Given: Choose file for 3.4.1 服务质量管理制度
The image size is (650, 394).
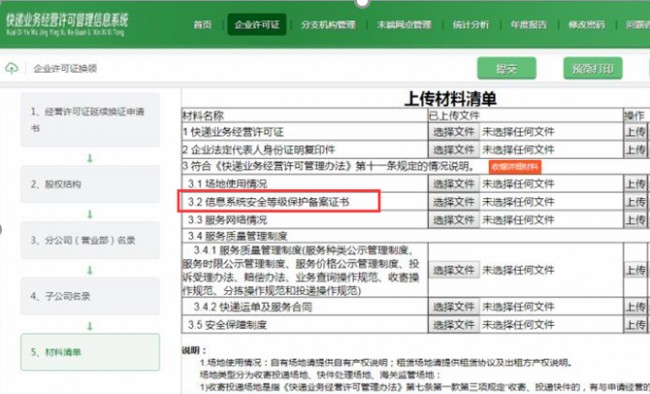Looking at the screenshot, I should (454, 270).
